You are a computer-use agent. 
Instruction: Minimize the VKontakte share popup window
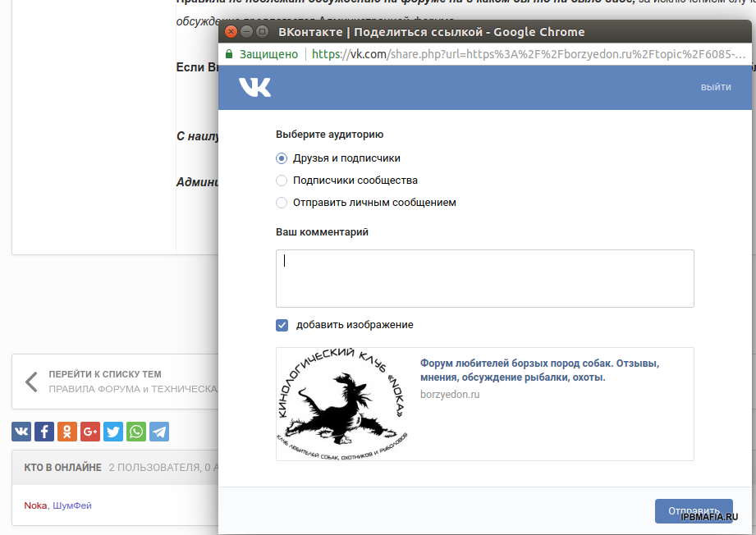coord(246,32)
